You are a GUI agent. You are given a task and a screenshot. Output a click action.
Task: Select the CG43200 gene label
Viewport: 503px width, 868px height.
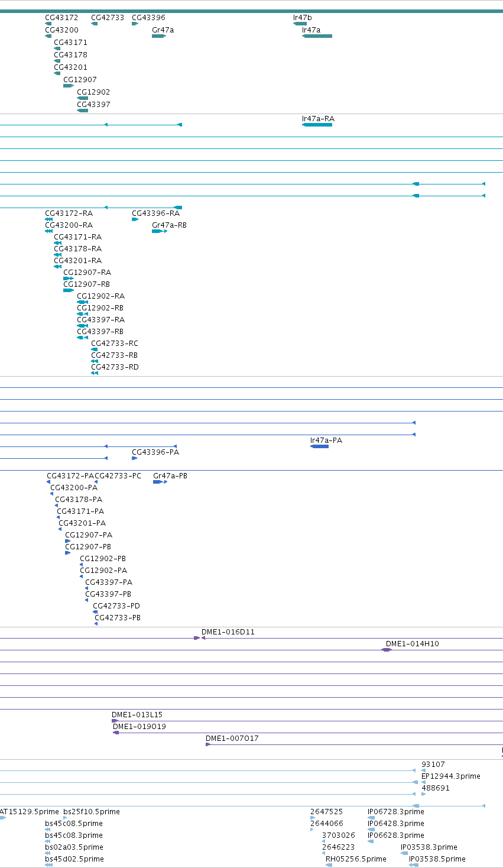tap(61, 30)
